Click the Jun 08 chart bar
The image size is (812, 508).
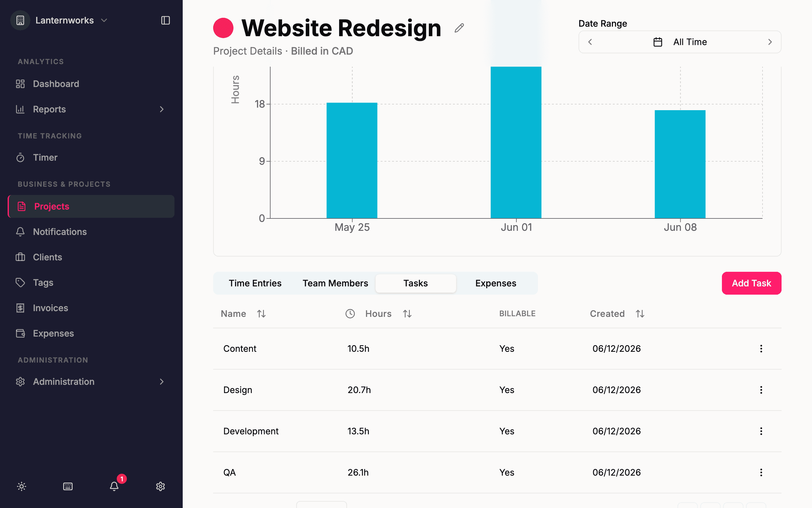680,164
